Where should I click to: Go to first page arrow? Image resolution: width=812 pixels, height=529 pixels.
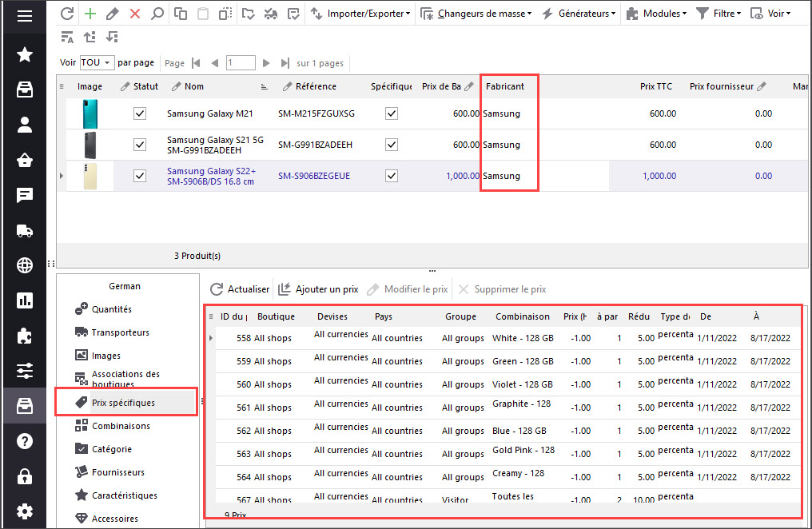[196, 63]
